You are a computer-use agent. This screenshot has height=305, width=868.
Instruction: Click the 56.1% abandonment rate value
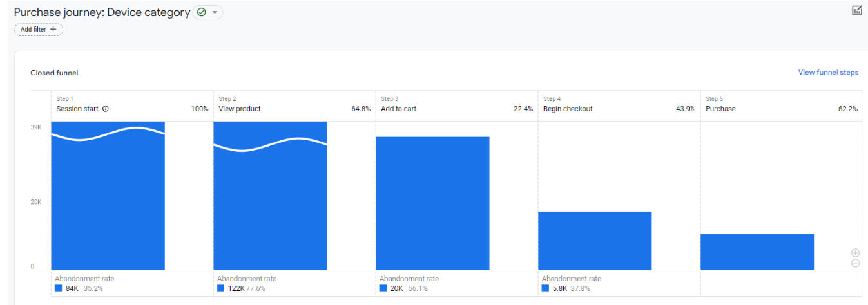tap(418, 288)
